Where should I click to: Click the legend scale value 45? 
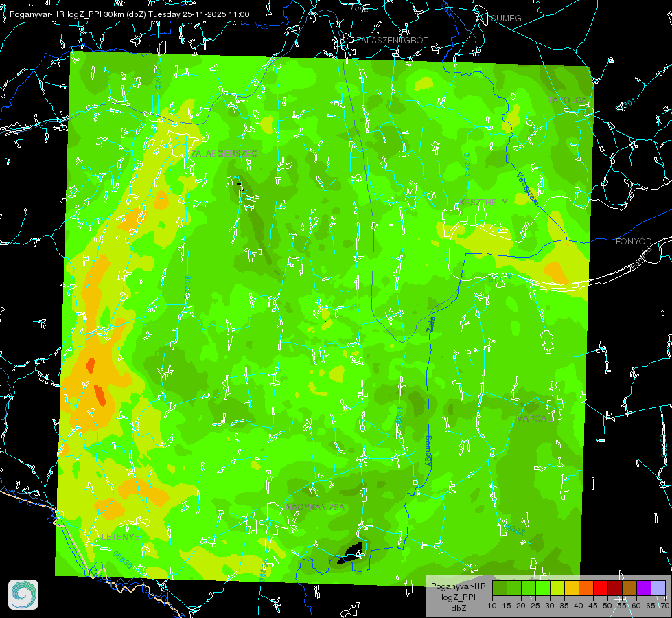[593, 606]
